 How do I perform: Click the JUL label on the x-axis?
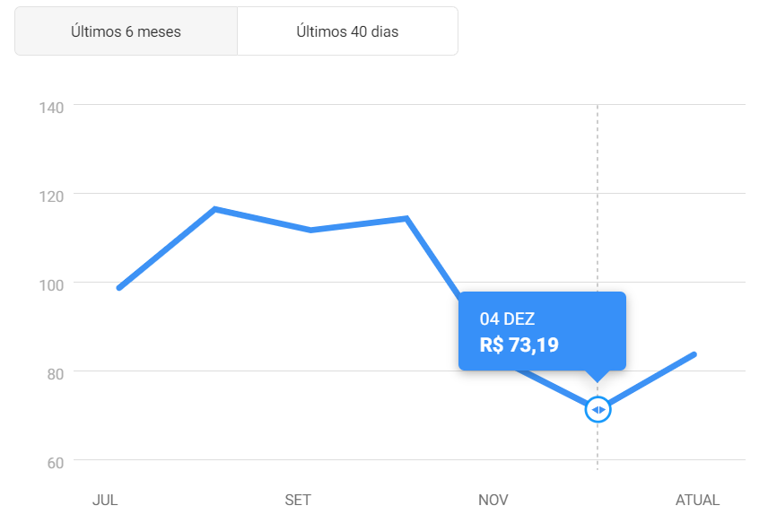(x=105, y=501)
